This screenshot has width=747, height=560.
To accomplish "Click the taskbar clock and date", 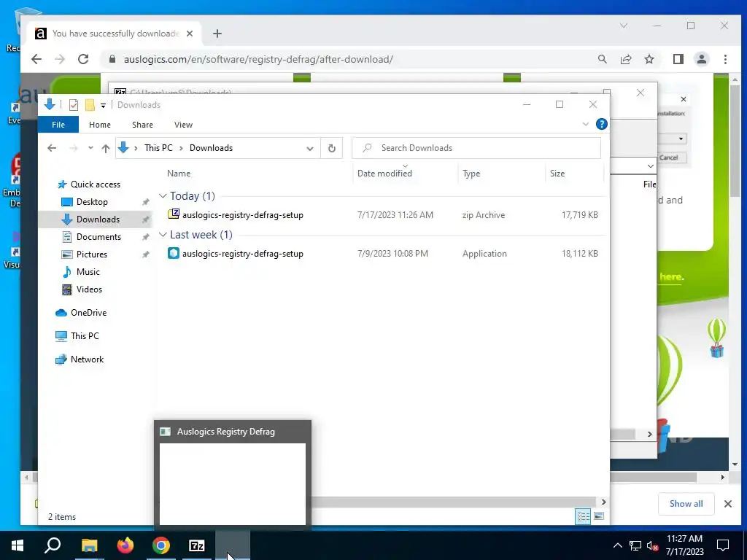I will click(x=684, y=545).
